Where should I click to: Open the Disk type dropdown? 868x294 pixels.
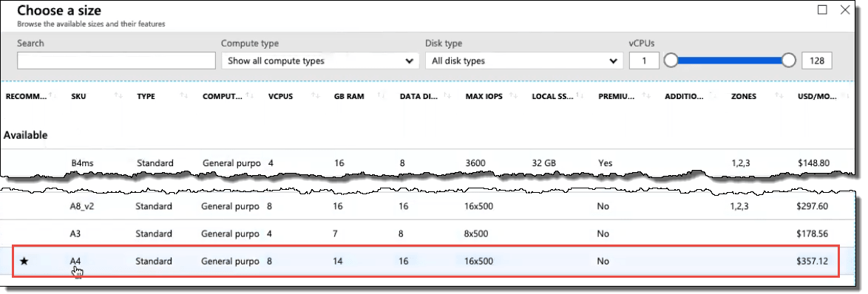pyautogui.click(x=524, y=61)
